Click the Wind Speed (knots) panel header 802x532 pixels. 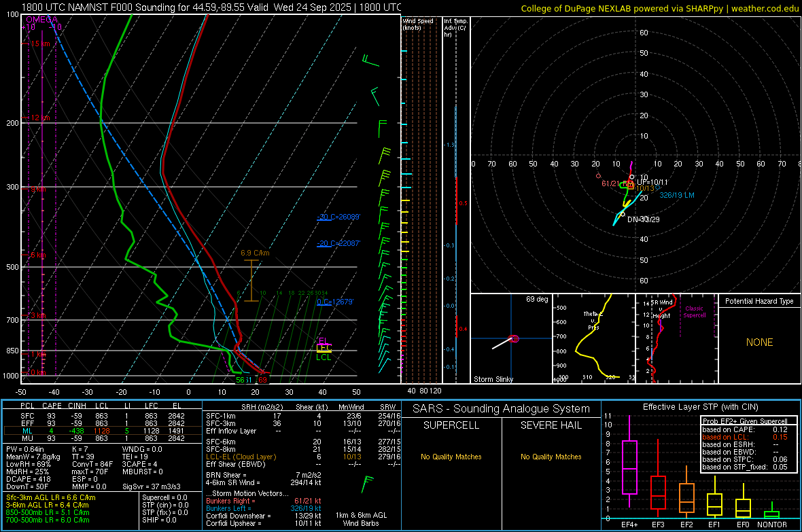418,24
